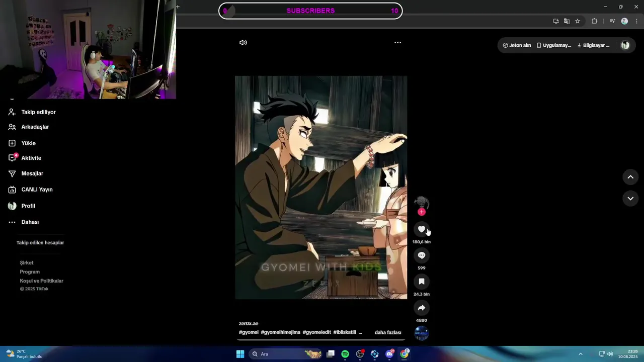Open the video three-dot options menu
This screenshot has width=644, height=362.
click(397, 43)
